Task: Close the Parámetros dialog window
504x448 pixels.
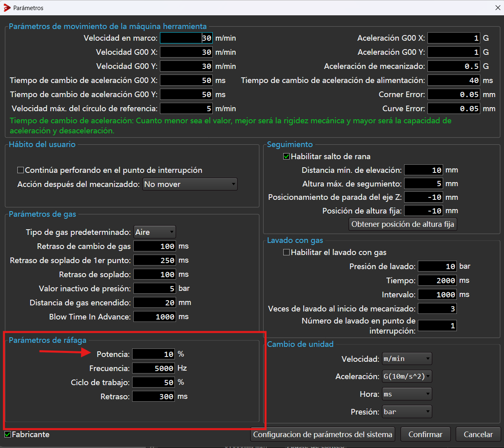Action: [498, 8]
